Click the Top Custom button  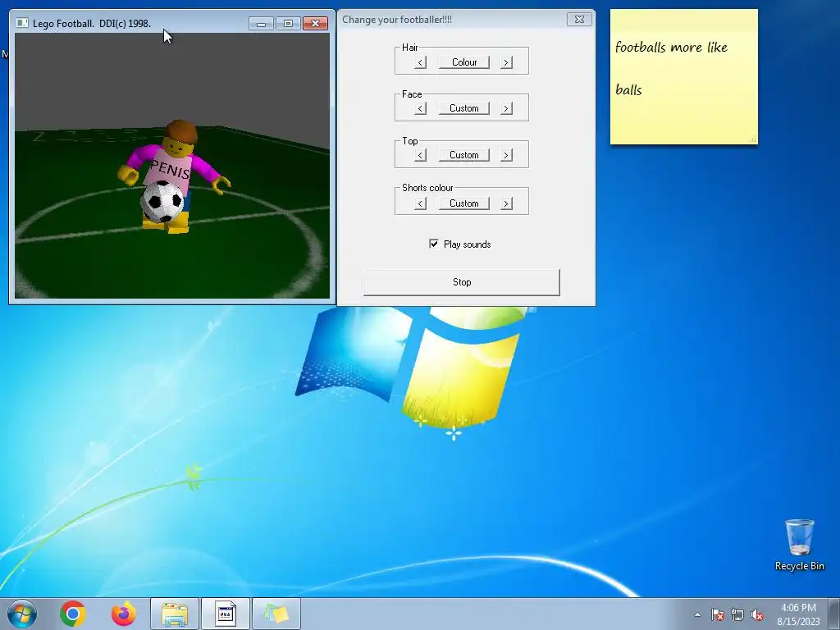464,155
